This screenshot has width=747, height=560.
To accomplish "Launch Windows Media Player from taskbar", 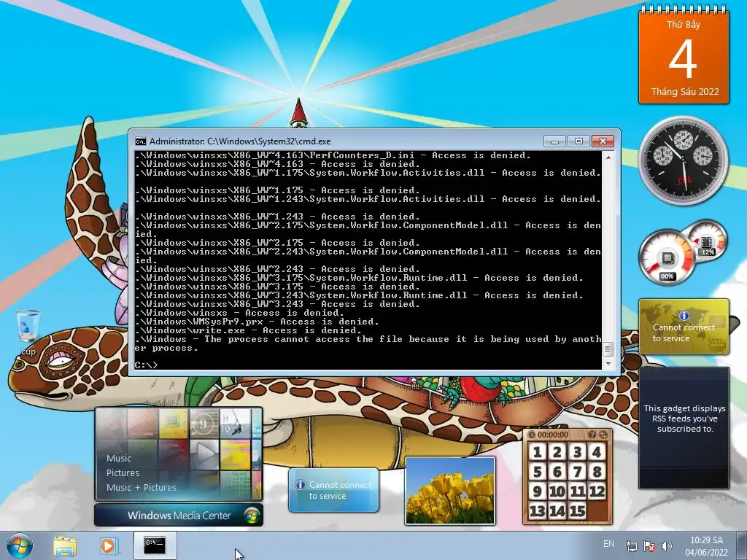I will click(x=109, y=546).
